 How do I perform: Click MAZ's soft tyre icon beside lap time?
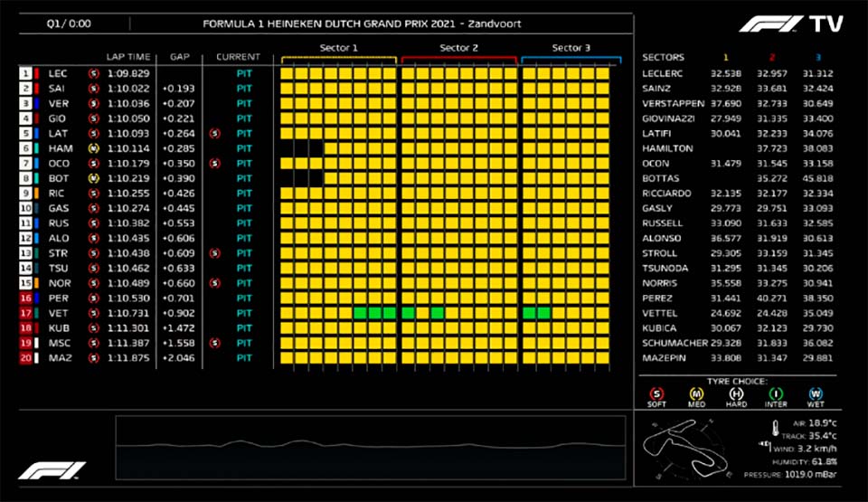tap(93, 357)
